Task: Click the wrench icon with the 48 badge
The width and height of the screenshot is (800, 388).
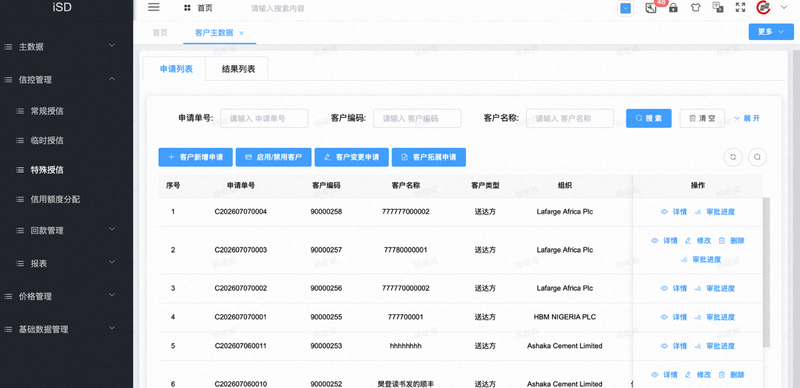Action: click(x=651, y=8)
